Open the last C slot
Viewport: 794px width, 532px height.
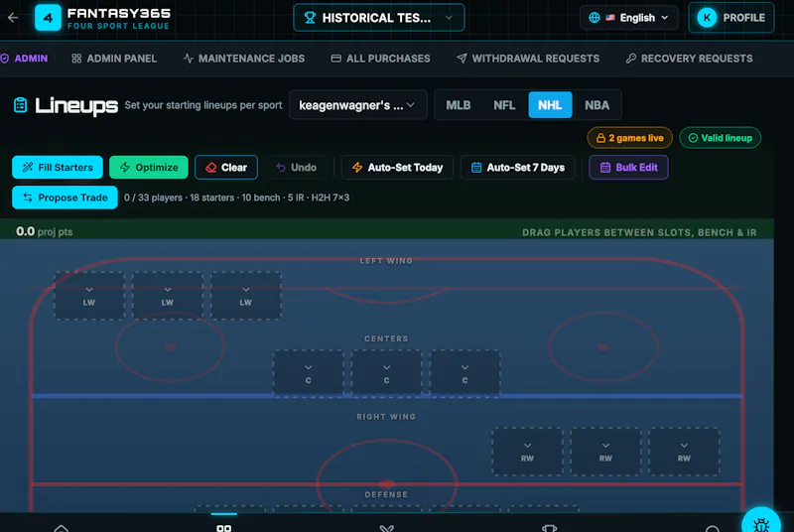(464, 373)
